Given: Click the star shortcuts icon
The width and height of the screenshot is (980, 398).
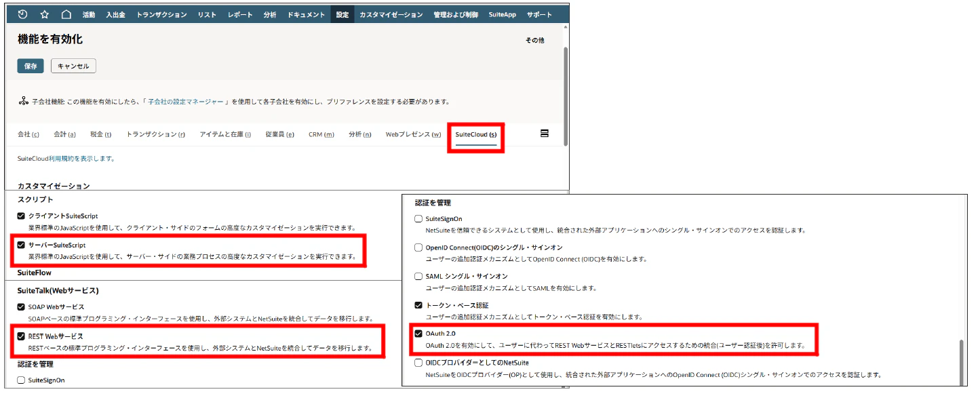Looking at the screenshot, I should coord(43,14).
